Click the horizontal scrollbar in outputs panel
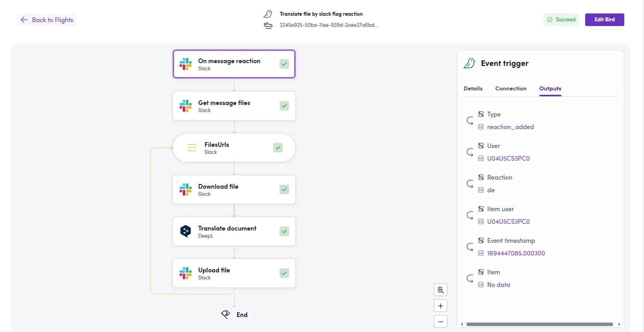Viewport: 644px width, 332px height. pos(539,324)
